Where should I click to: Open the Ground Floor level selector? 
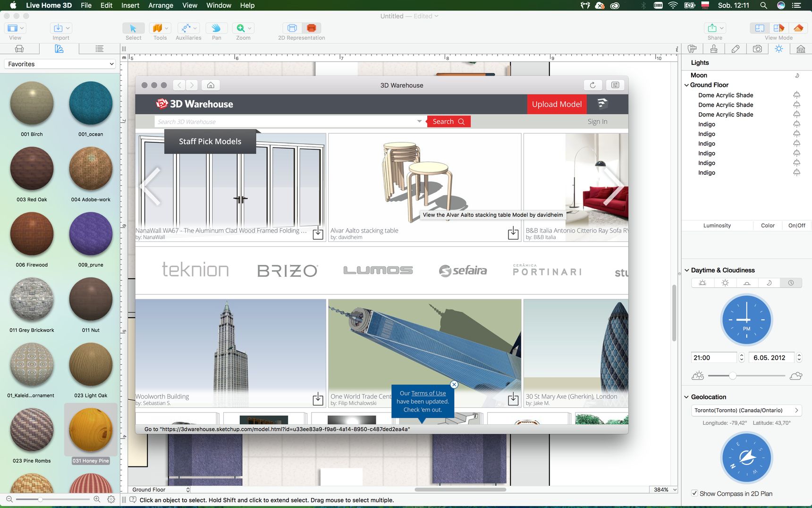tap(160, 490)
